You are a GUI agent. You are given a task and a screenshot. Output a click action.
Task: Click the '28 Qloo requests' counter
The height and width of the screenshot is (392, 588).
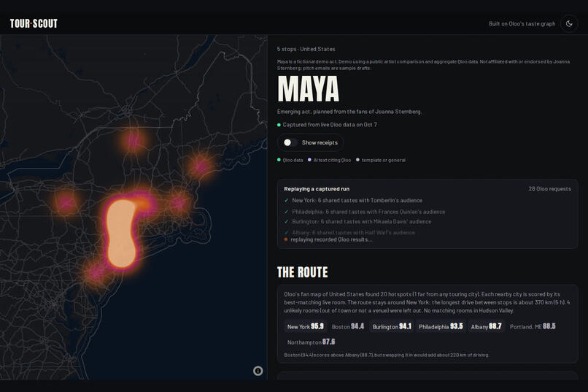click(x=550, y=188)
